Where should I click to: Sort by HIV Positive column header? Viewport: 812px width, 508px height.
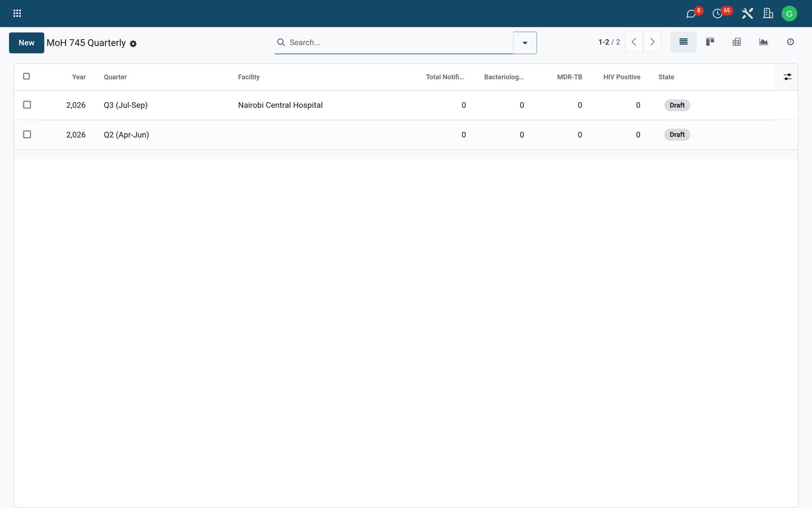point(622,77)
